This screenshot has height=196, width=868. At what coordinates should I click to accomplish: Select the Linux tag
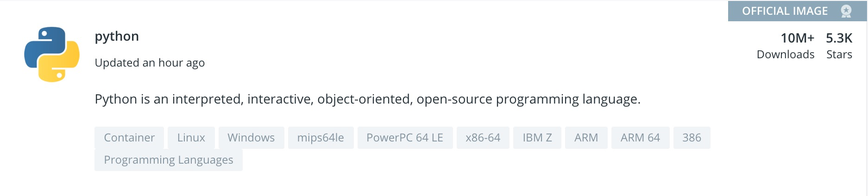pos(191,138)
